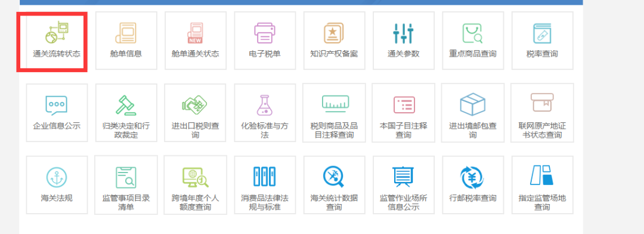Click the 归类决定和行政裁定 gavel icon
This screenshot has height=234, width=644.
coord(126,105)
